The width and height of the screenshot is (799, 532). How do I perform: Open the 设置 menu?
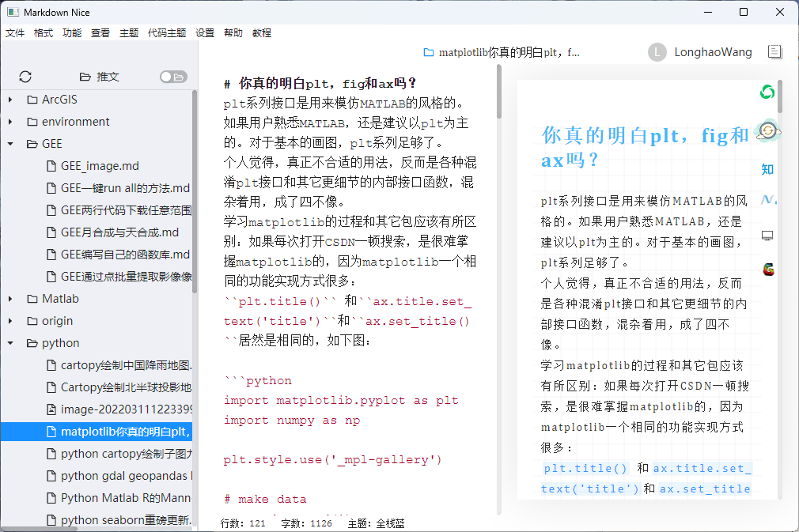click(x=205, y=33)
